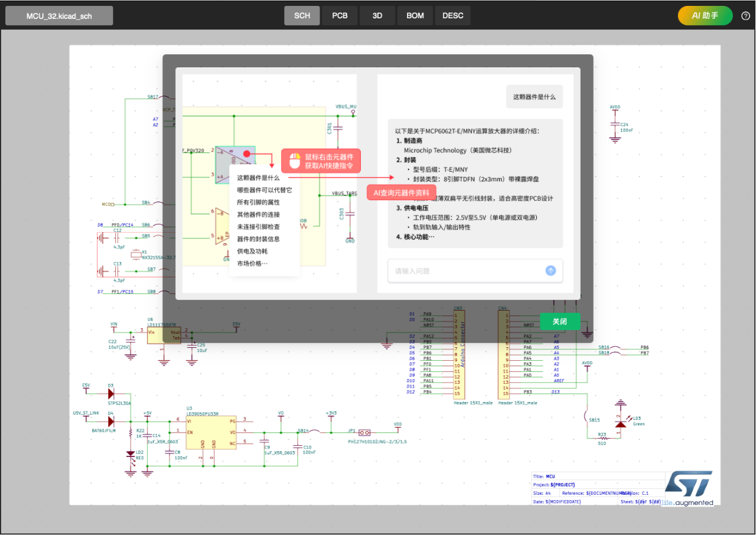The image size is (756, 535).
Task: Click the VDD label next to JP1
Action: pos(398,424)
